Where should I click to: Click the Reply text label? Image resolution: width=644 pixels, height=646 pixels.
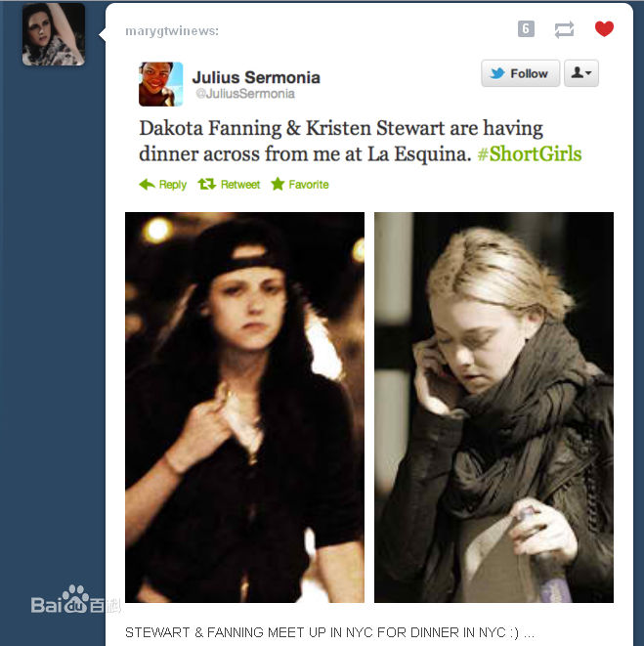(173, 185)
